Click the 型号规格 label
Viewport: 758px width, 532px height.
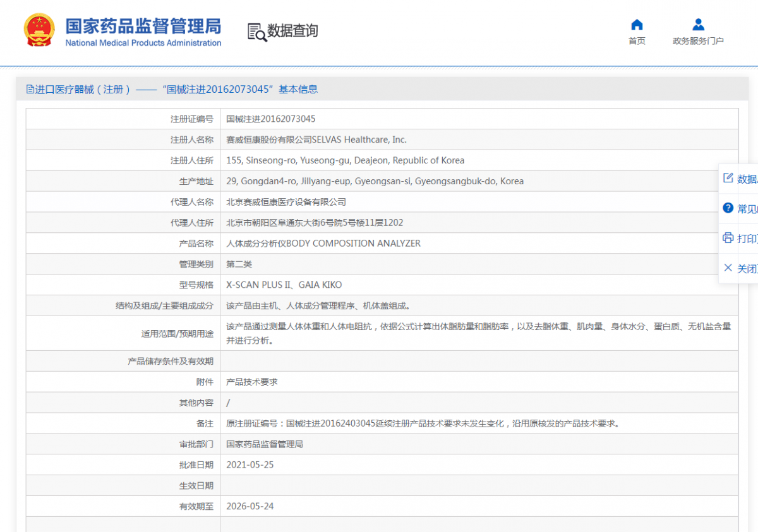196,285
